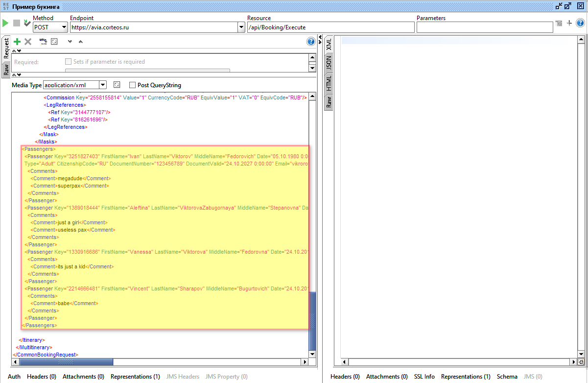Click the gray X remove parameter icon

[28, 42]
